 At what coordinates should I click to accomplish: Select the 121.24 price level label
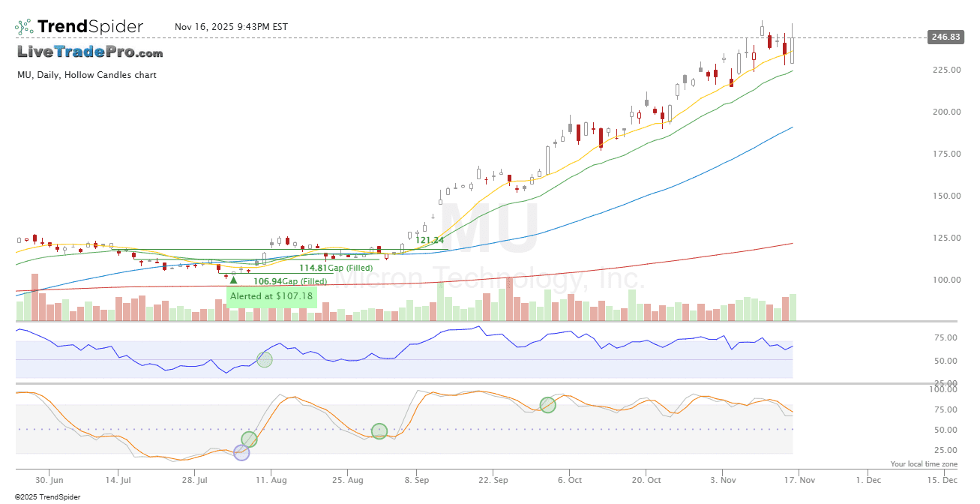click(430, 240)
